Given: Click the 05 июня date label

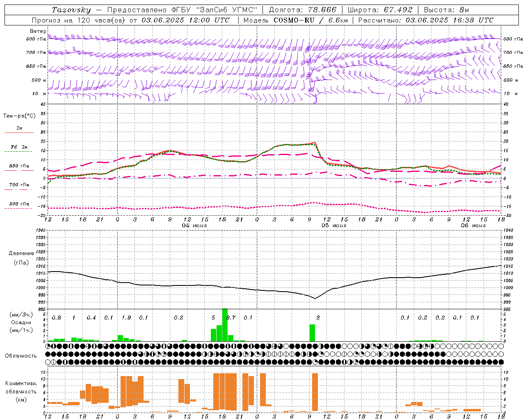Looking at the screenshot, I should [x=334, y=226].
